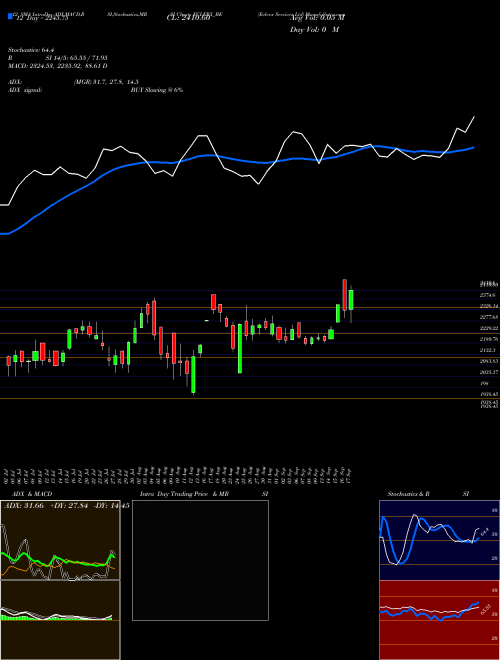Screen dimensions: 500x660
Task: Click the 'BUY Slowing @ 6%' signal text
Action: click(x=157, y=90)
